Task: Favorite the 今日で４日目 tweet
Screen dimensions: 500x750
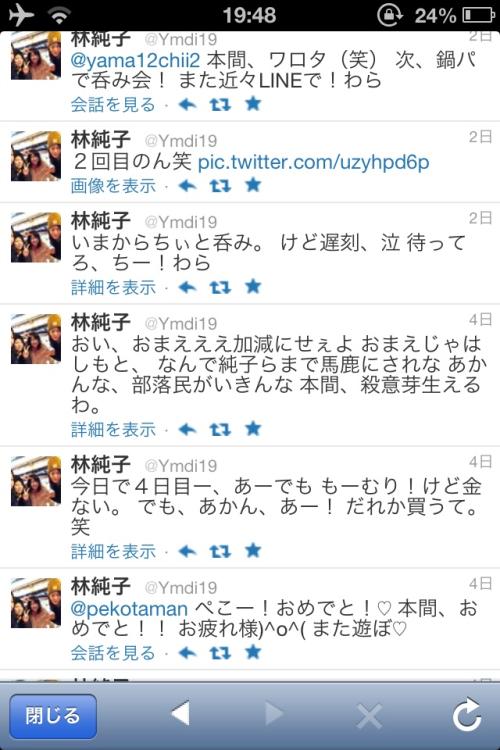Action: click(253, 551)
